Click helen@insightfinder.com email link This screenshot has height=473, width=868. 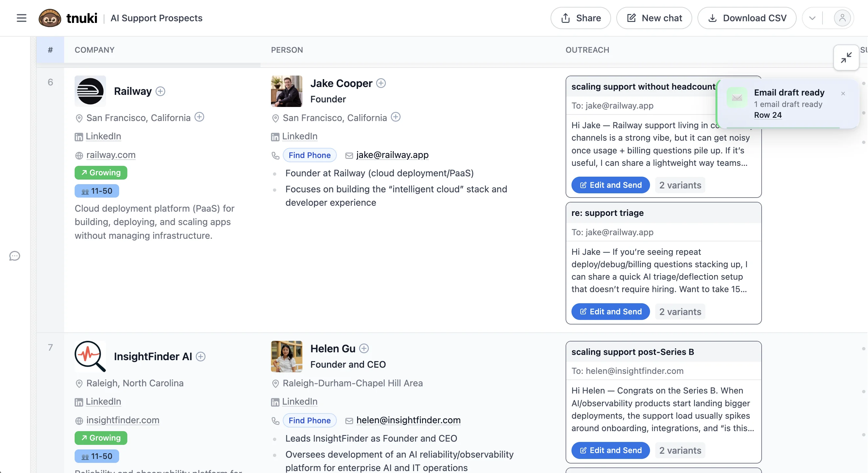[x=408, y=420]
